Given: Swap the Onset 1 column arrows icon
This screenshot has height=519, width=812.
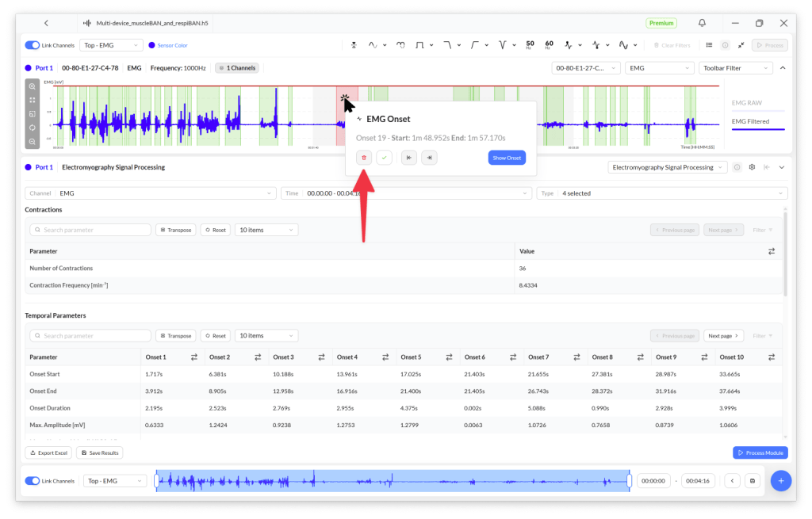Looking at the screenshot, I should click(194, 357).
